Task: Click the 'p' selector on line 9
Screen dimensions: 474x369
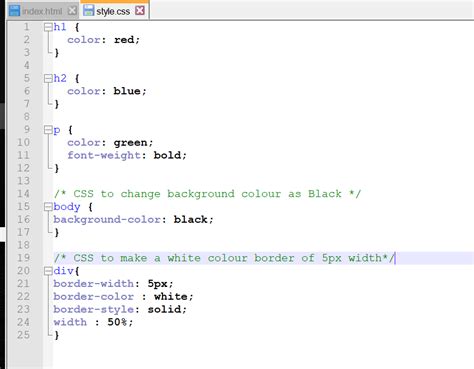Action: click(x=57, y=130)
